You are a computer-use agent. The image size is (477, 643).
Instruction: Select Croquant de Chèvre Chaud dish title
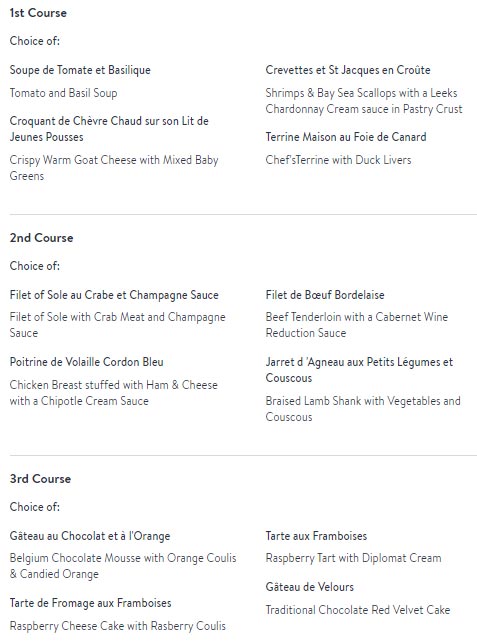tap(109, 129)
